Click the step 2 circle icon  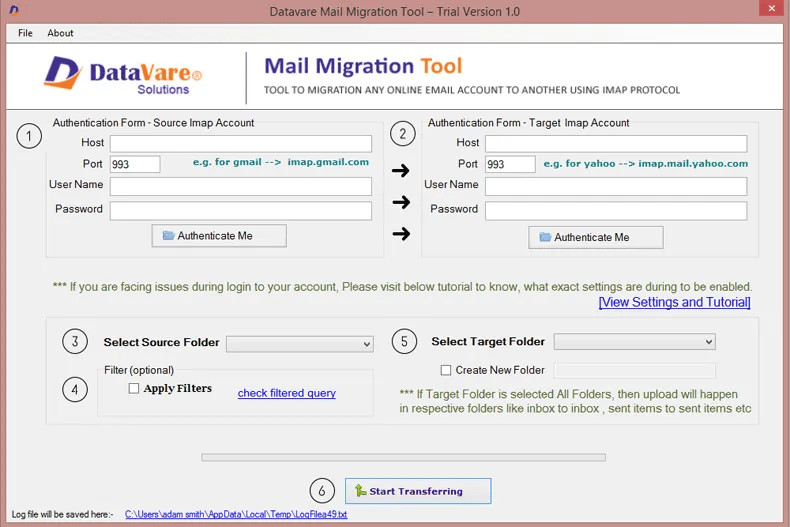(x=402, y=134)
